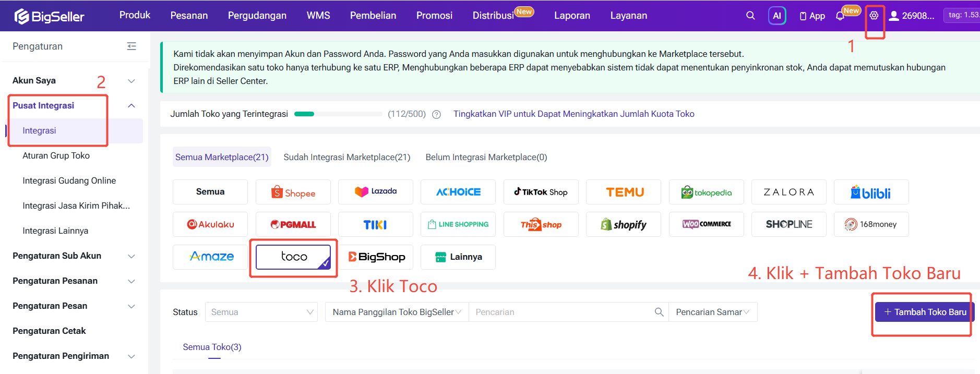Open Aturan Grup Toko in sidebar

pos(56,155)
